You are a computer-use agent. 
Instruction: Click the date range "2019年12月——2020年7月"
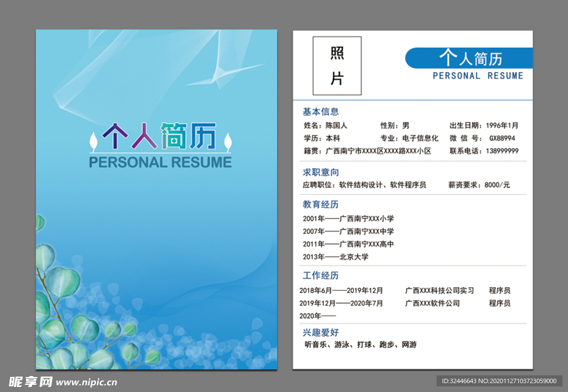point(341,303)
